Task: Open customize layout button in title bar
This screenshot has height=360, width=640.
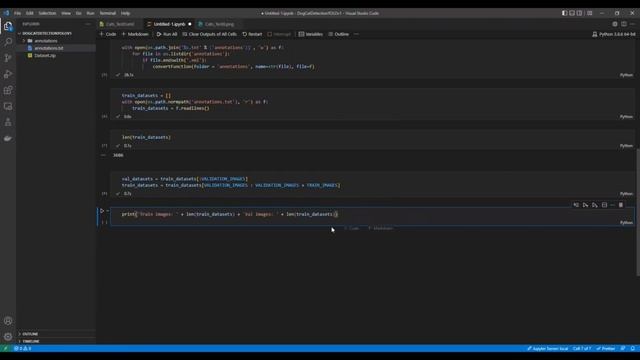Action: [x=589, y=13]
